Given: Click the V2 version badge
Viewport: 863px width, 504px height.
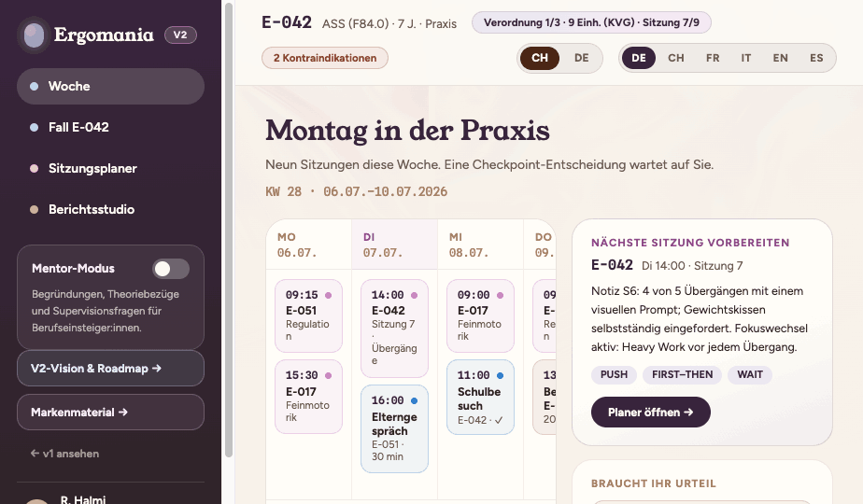Looking at the screenshot, I should [x=180, y=35].
